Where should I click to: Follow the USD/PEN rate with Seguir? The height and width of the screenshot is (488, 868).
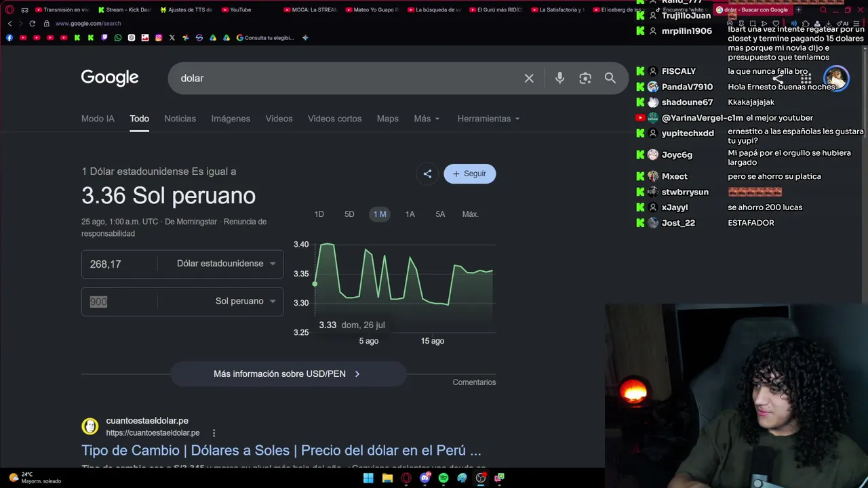(x=469, y=174)
